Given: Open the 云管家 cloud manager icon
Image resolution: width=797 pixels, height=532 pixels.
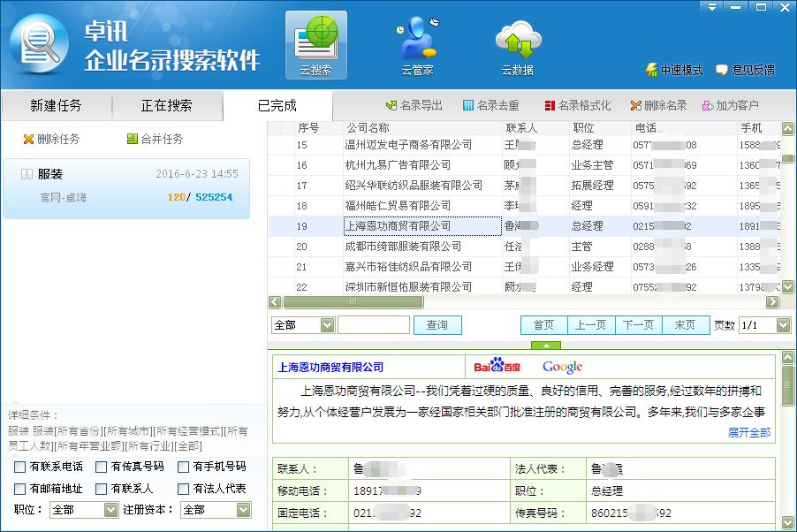Looking at the screenshot, I should pos(417,44).
